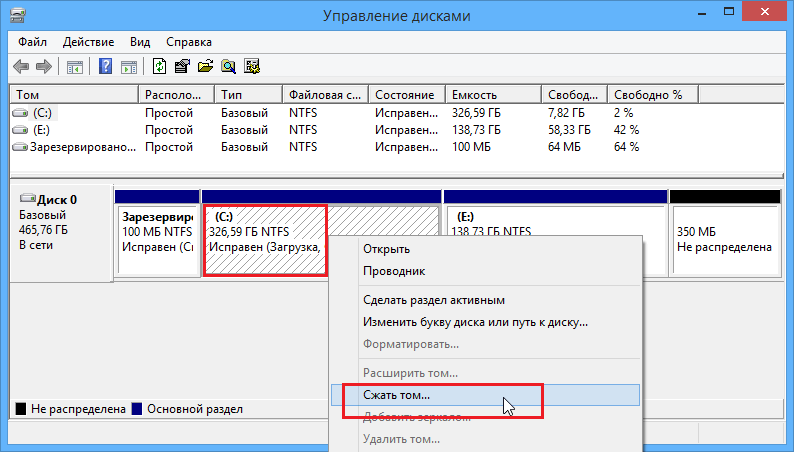794x452 pixels.
Task: Click the rightmost settings toolbar icon
Action: click(252, 67)
